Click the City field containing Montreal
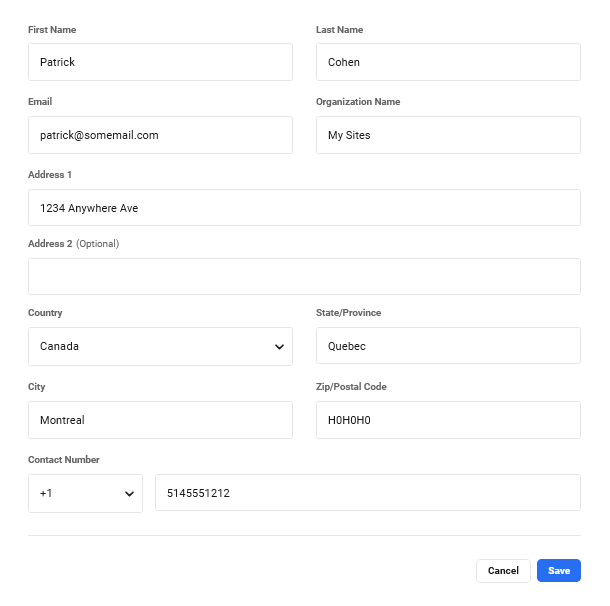Screen dimensions: 610x606 (x=160, y=420)
